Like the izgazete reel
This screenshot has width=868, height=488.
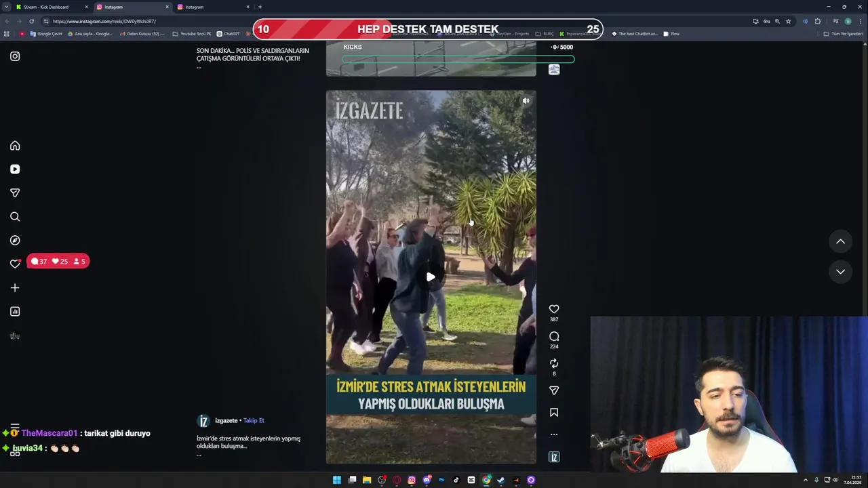click(554, 309)
